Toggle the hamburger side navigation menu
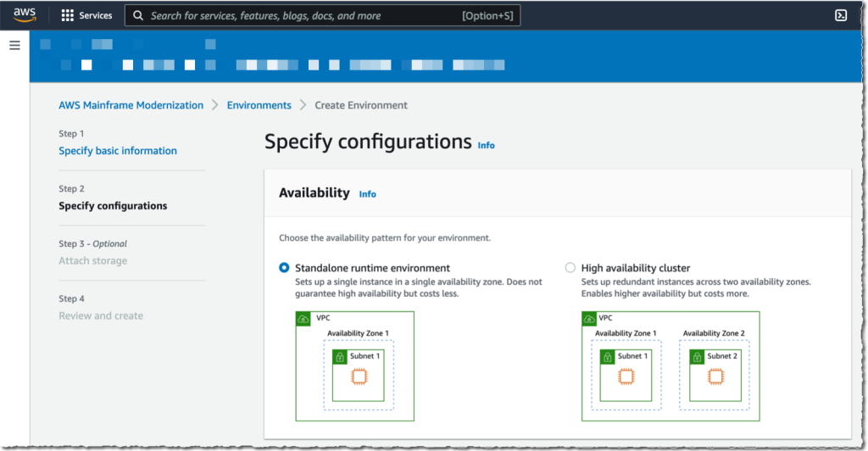The width and height of the screenshot is (868, 451). pyautogui.click(x=15, y=46)
